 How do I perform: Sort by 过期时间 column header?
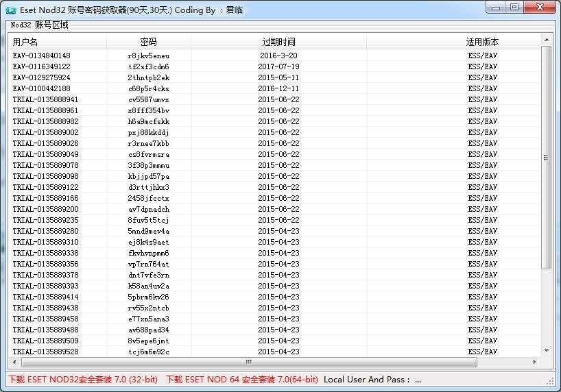point(278,42)
